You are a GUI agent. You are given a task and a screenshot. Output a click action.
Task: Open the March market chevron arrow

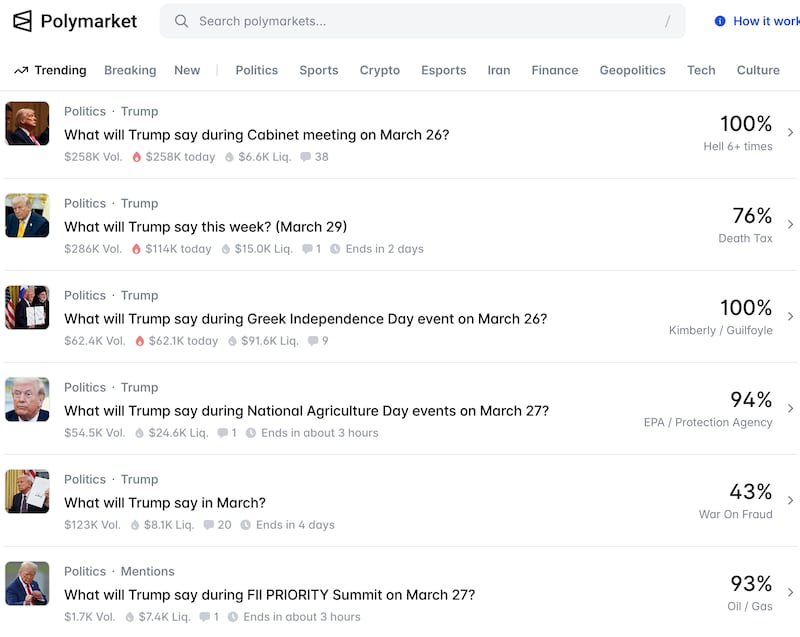click(790, 501)
